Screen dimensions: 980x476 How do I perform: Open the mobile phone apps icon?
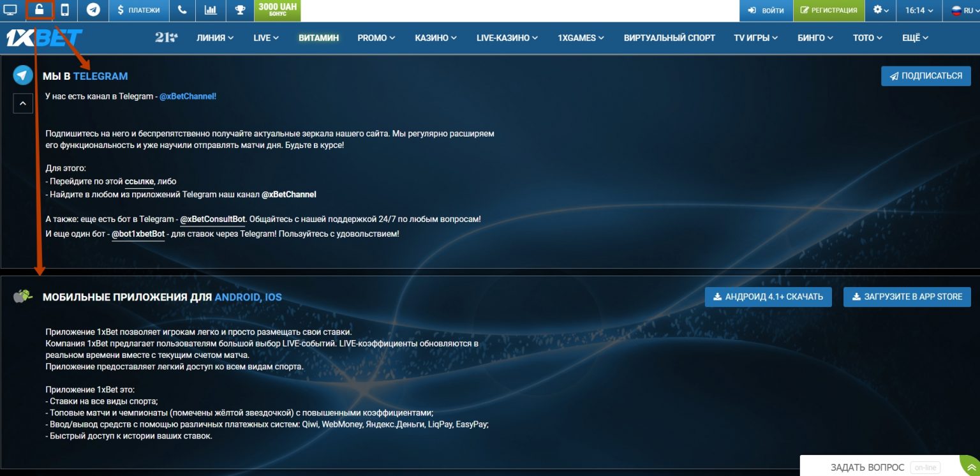(65, 10)
